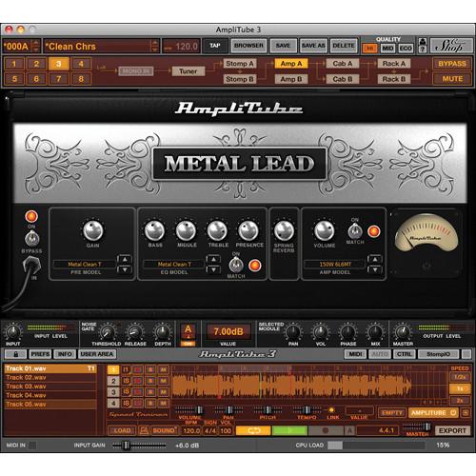The width and height of the screenshot is (476, 476).
Task: Click the SAVE AS button
Action: [313, 46]
